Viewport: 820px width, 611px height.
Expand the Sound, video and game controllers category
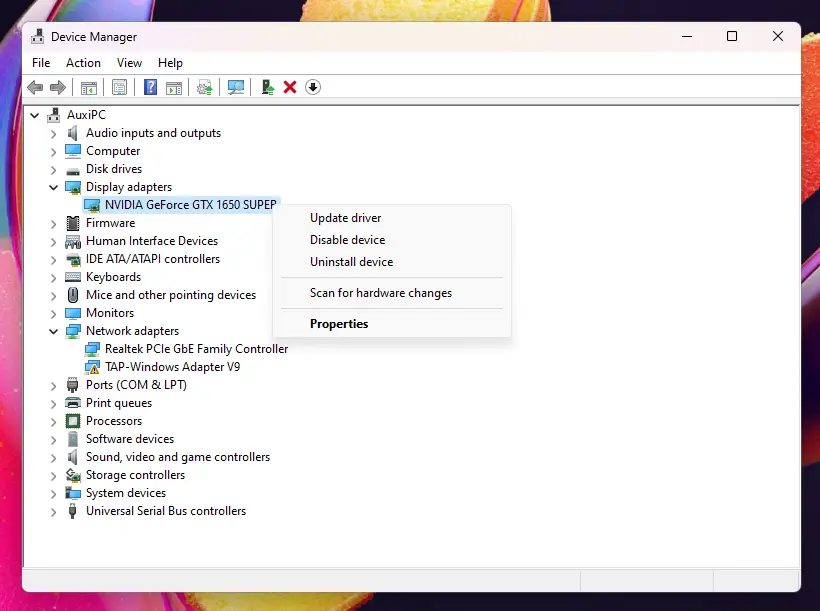tap(53, 457)
